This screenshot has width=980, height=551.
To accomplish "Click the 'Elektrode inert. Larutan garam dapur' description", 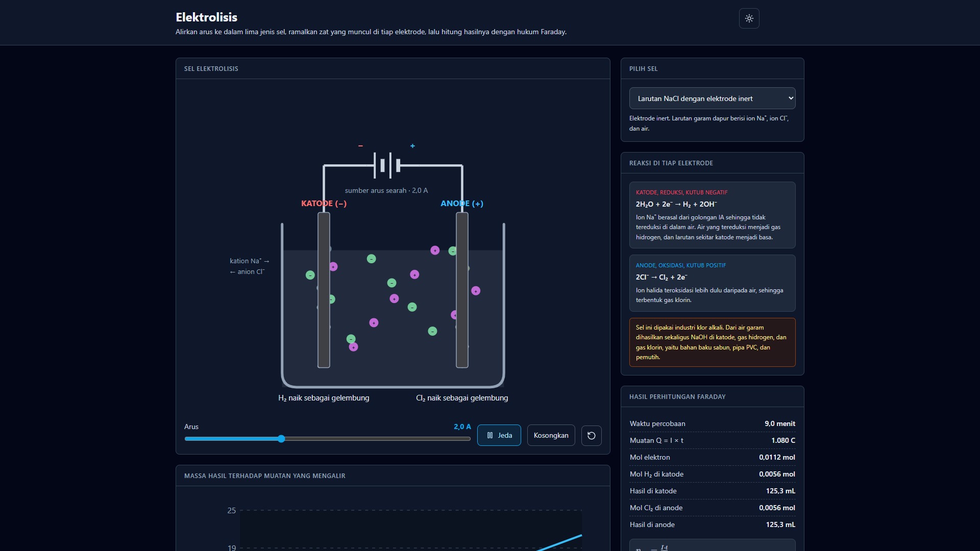I will (x=708, y=123).
